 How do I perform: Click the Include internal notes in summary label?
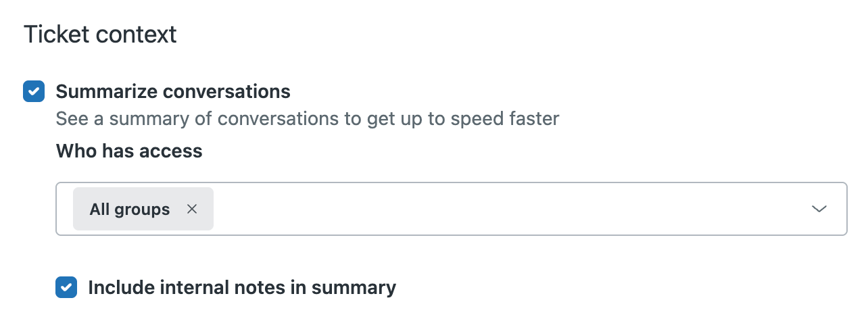242,287
